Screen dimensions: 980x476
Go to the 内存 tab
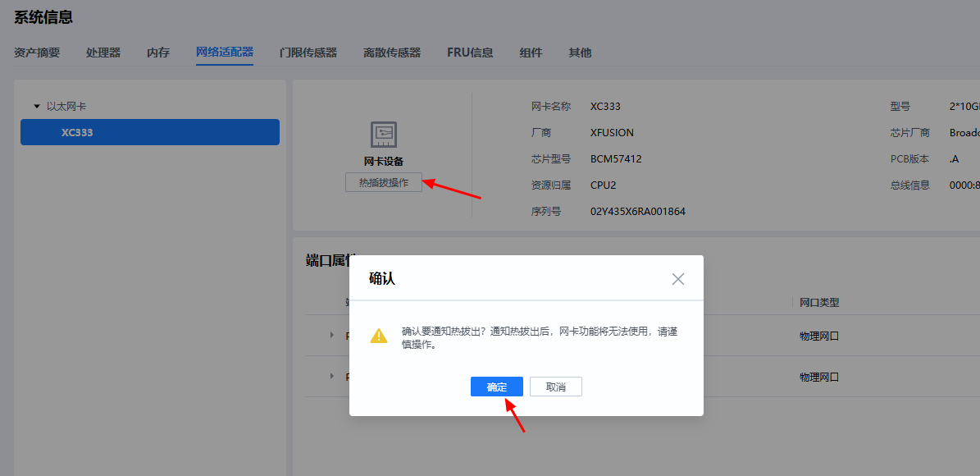pyautogui.click(x=158, y=53)
